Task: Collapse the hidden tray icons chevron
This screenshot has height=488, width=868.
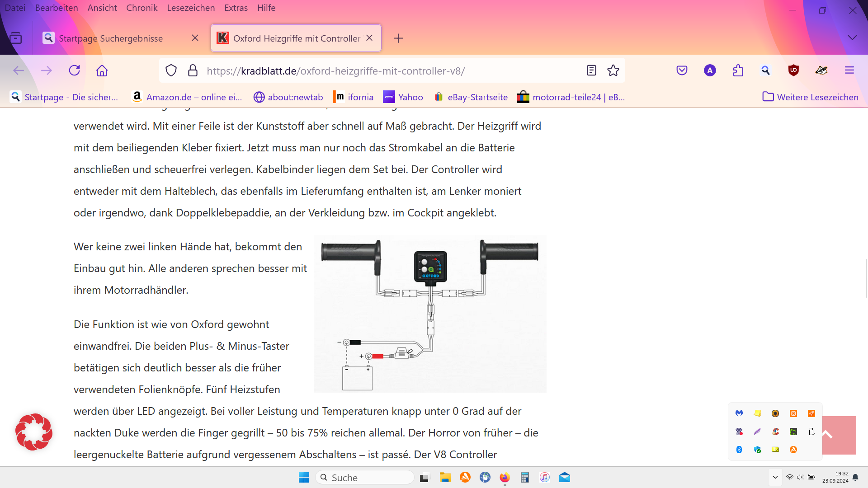Action: point(775,477)
